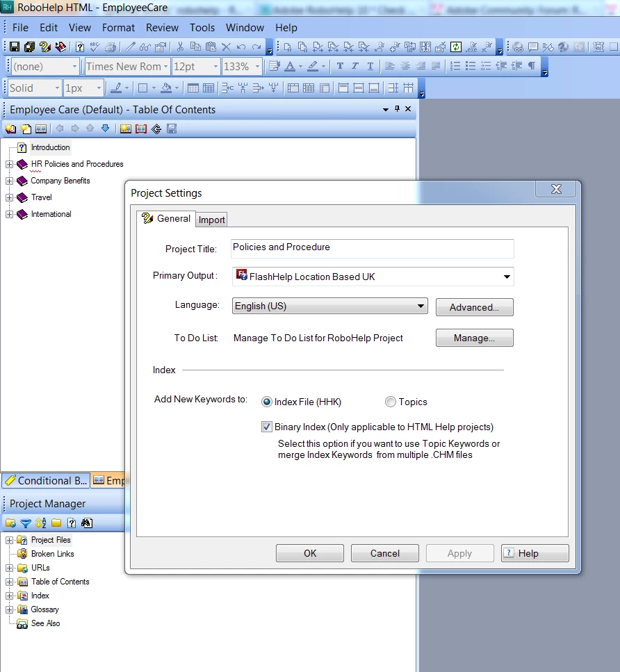This screenshot has width=620, height=672.
Task: Click the Print icon in toolbar
Action: (x=111, y=47)
